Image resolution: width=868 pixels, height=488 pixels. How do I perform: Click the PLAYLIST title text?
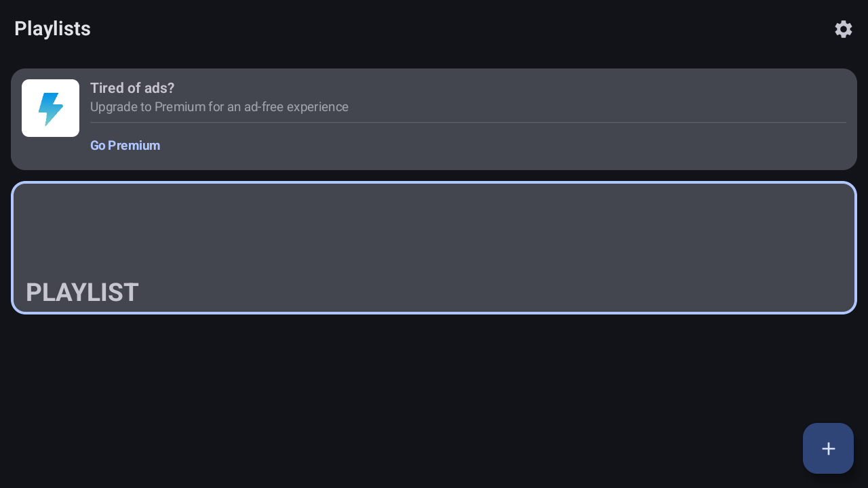point(82,292)
